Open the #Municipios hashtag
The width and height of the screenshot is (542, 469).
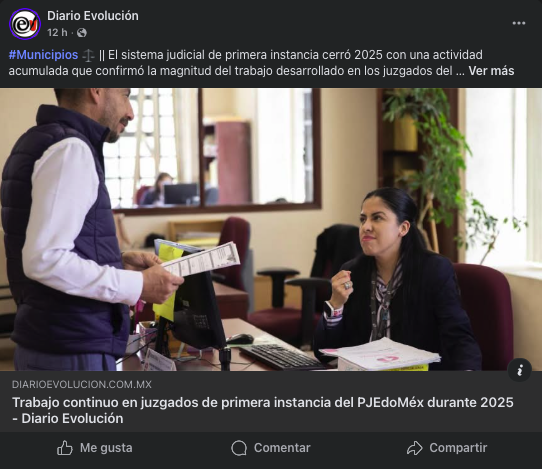43,55
